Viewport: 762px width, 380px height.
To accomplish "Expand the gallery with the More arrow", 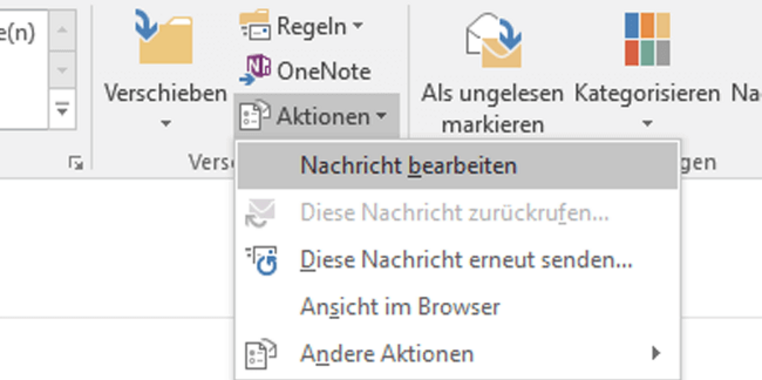I will point(62,110).
